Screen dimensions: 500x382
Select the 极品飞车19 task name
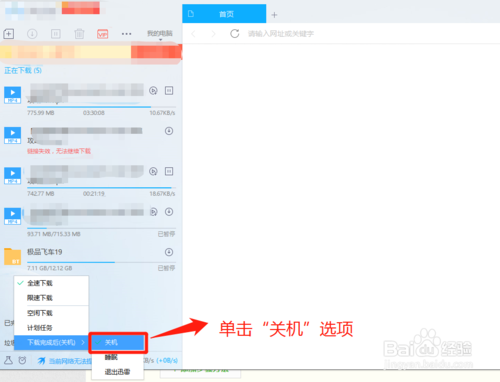45,252
